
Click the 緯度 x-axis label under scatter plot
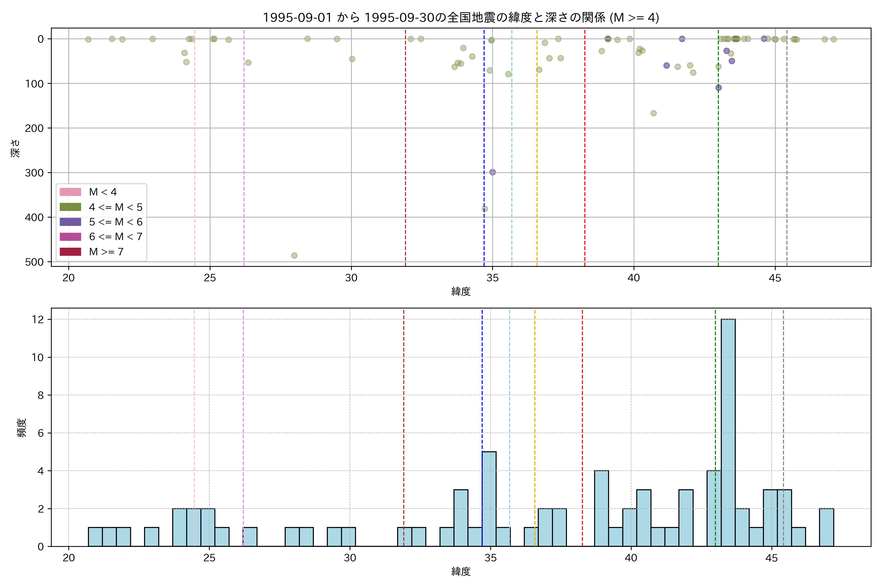pyautogui.click(x=461, y=291)
